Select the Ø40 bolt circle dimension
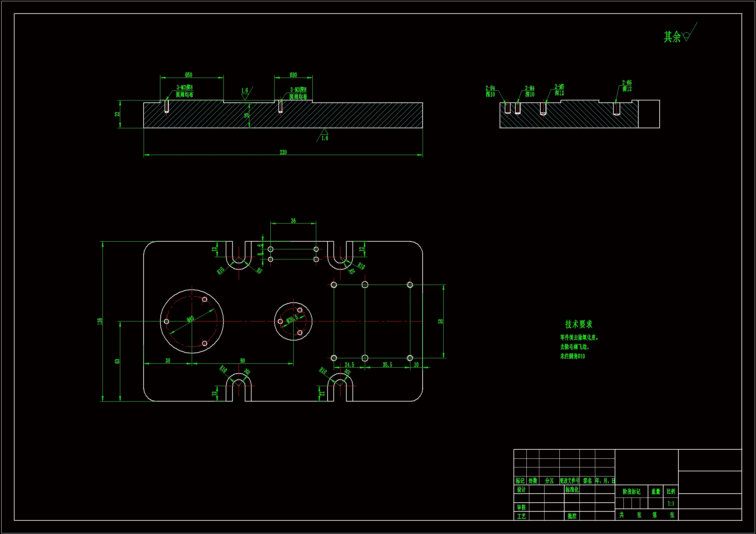Screen dimensions: 756x534 [x=190, y=319]
